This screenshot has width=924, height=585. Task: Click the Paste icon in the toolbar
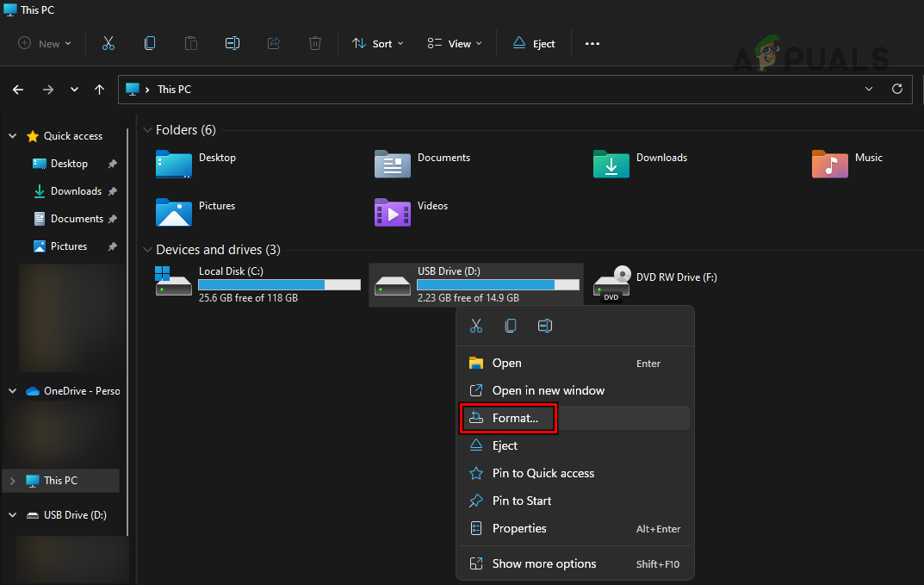190,42
